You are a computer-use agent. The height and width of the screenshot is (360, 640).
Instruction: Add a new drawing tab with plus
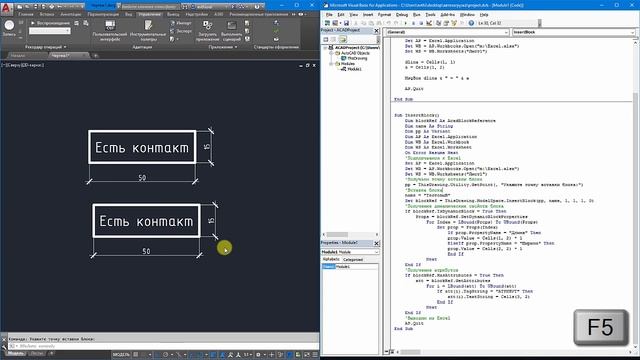pyautogui.click(x=96, y=56)
